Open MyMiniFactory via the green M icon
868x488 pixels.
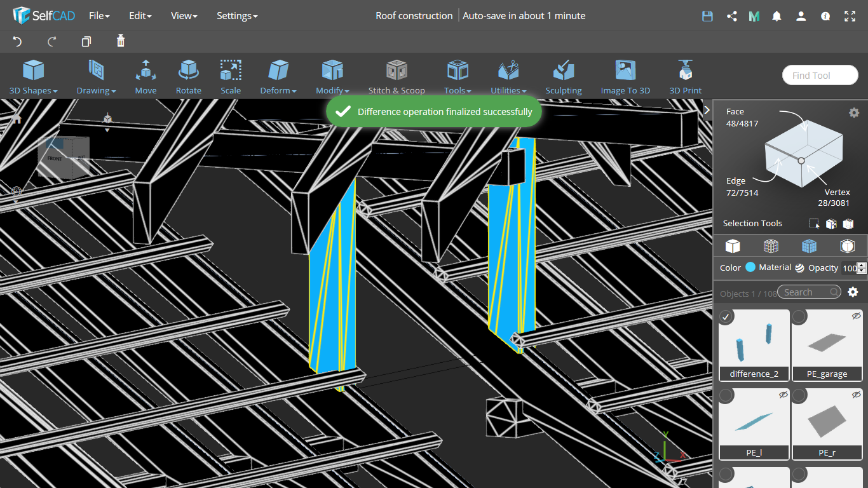click(x=754, y=16)
